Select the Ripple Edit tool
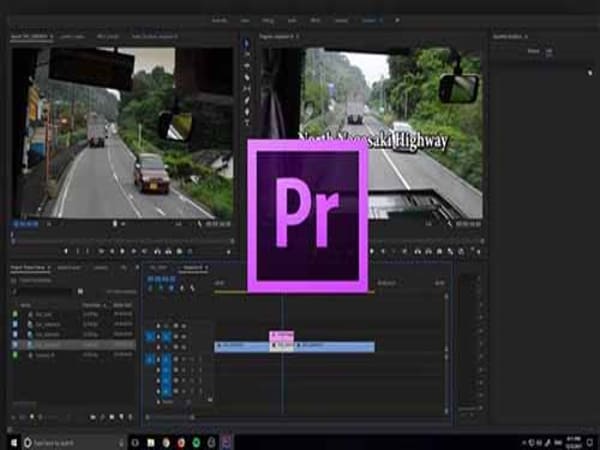Screen dimensions: 600x450 click(x=246, y=66)
